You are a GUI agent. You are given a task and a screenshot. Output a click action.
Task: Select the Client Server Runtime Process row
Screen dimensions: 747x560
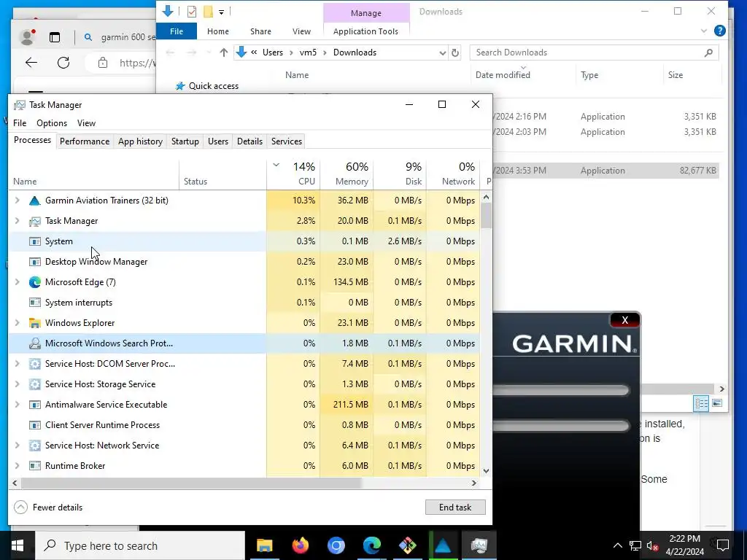(x=244, y=425)
